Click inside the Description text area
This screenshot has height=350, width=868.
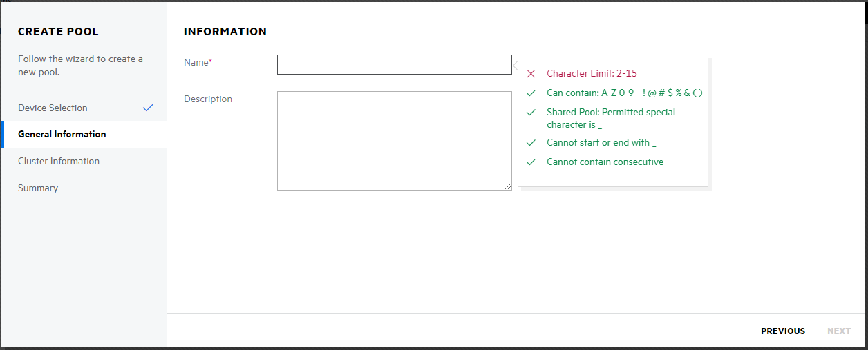pos(394,140)
